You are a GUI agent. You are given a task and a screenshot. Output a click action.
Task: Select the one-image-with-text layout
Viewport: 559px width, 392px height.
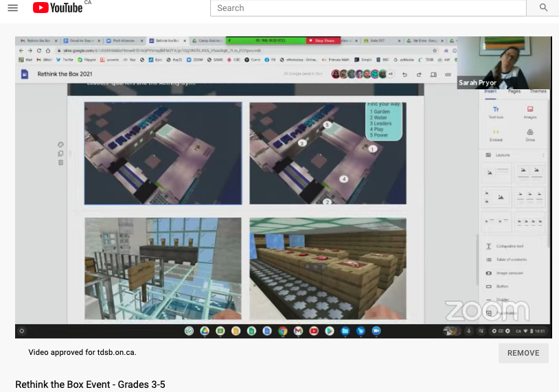[497, 173]
